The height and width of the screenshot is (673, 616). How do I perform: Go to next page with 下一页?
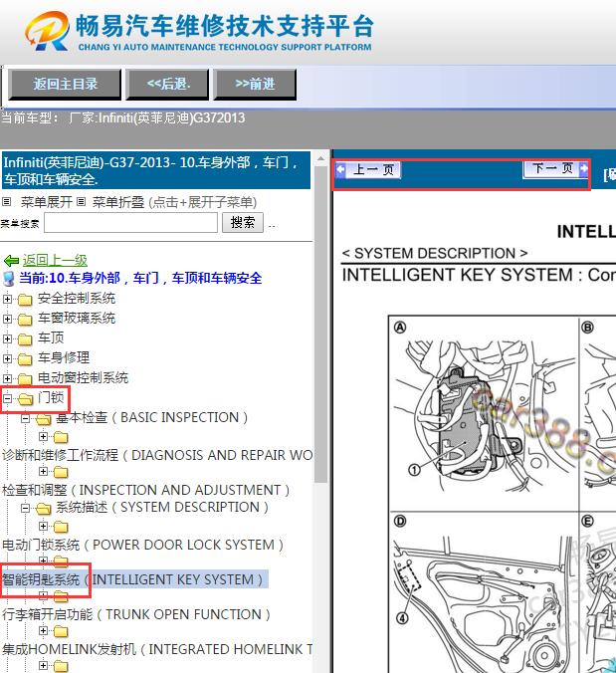(555, 168)
